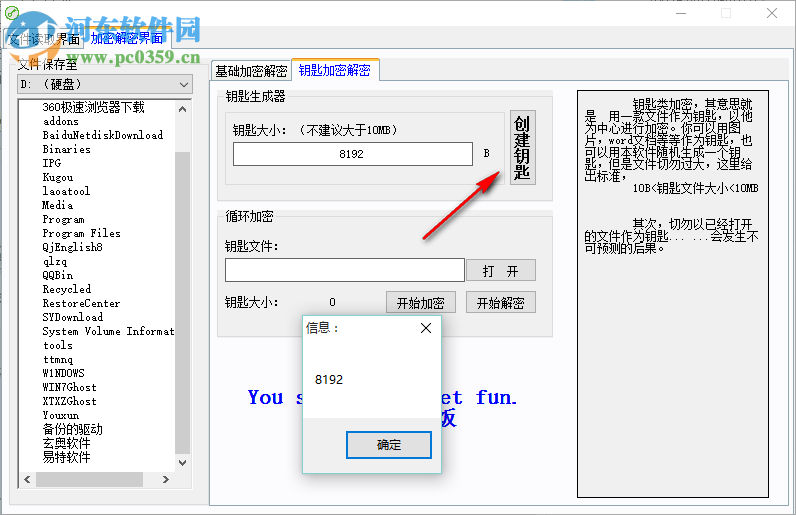This screenshot has width=796, height=515.
Task: Select the XTXZGhost folder
Action: (x=70, y=401)
